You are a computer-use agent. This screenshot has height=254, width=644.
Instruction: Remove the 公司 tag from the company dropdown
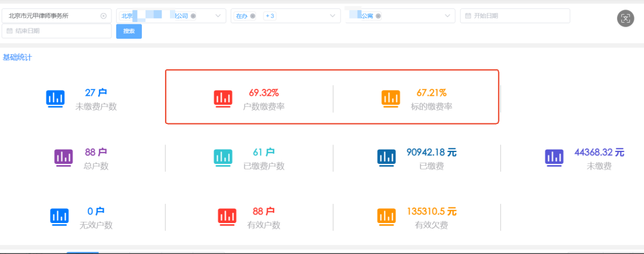(x=193, y=16)
